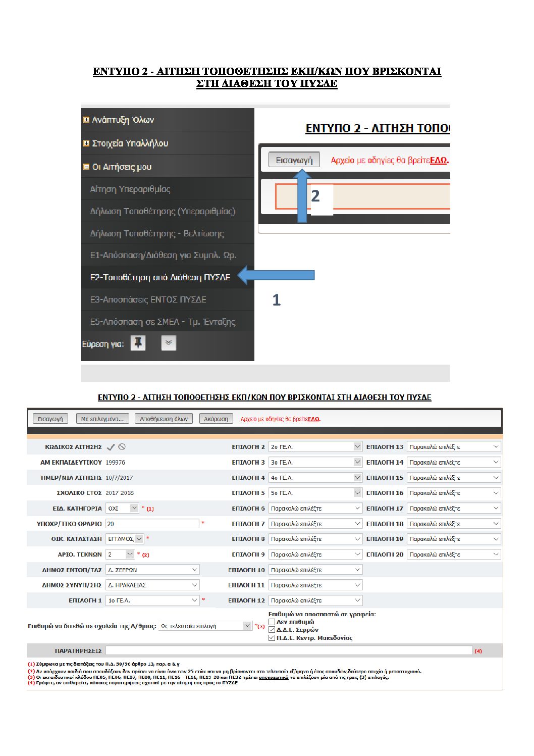Click the pin icon next to Εύρεση για
This screenshot has width=534, height=756.
[x=138, y=343]
